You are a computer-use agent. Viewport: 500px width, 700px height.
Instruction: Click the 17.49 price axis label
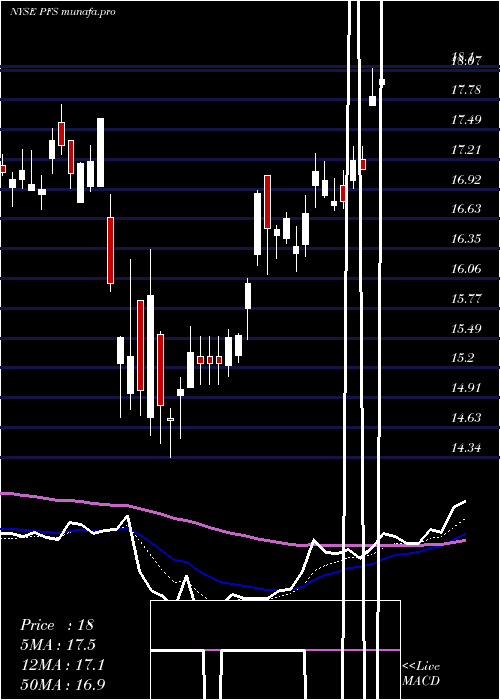click(466, 120)
